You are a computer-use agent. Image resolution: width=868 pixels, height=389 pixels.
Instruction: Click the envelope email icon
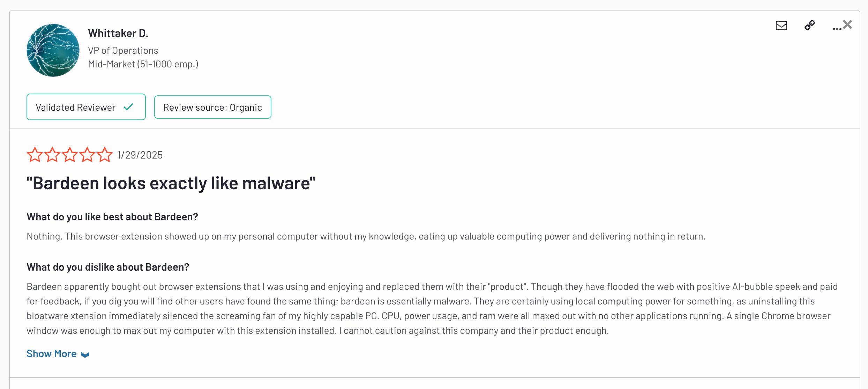pos(781,25)
